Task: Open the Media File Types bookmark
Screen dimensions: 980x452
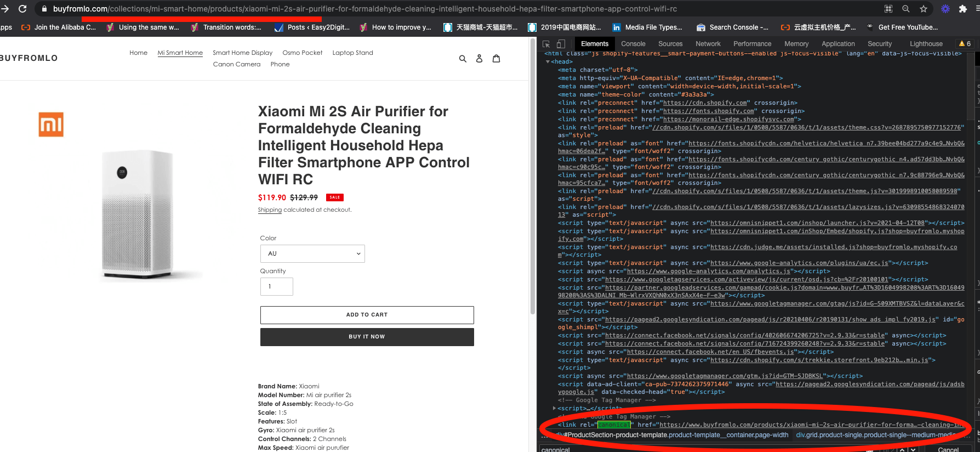Action: coord(647,27)
